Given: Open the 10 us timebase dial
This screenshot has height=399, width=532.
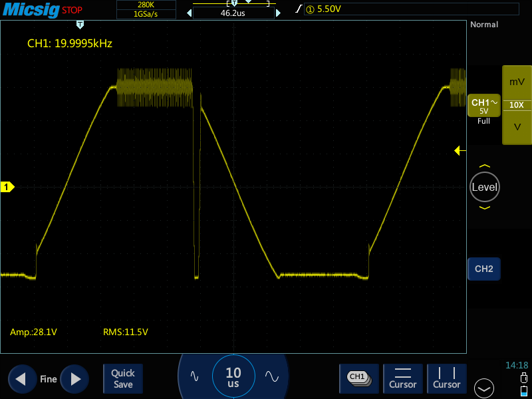Looking at the screenshot, I should point(233,376).
